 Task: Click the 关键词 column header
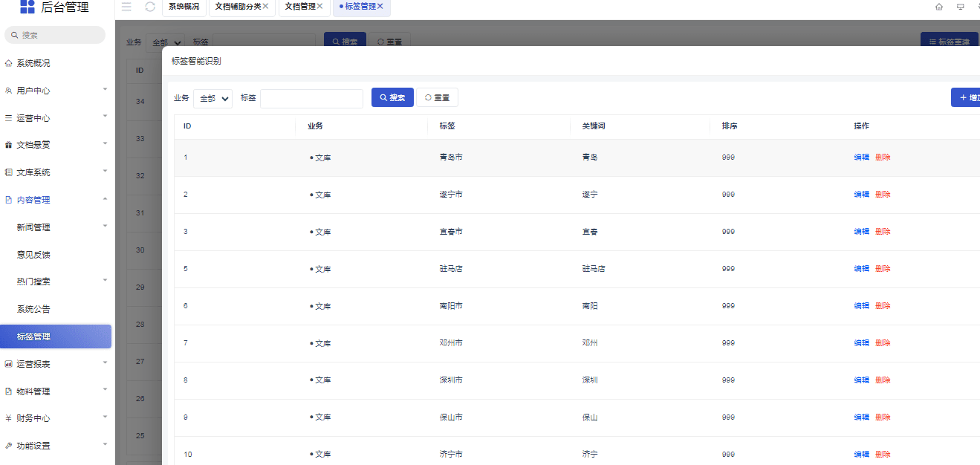tap(594, 126)
